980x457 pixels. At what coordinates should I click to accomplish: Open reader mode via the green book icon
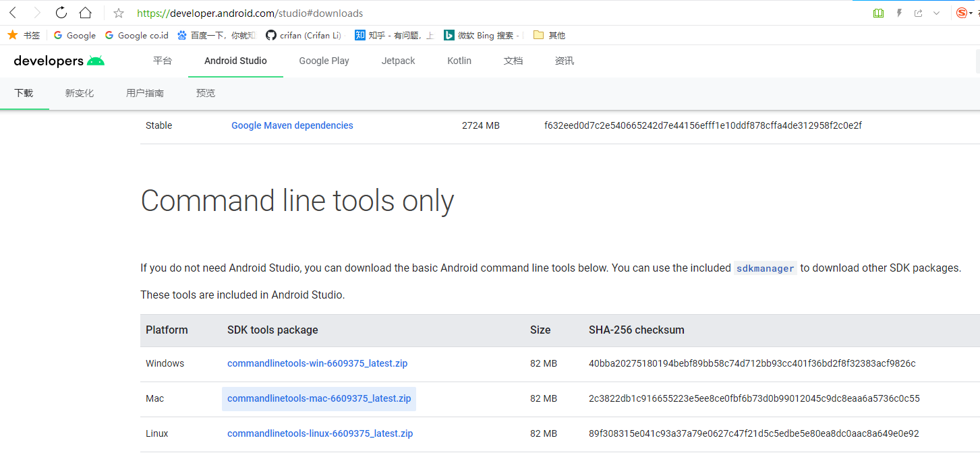pyautogui.click(x=878, y=13)
